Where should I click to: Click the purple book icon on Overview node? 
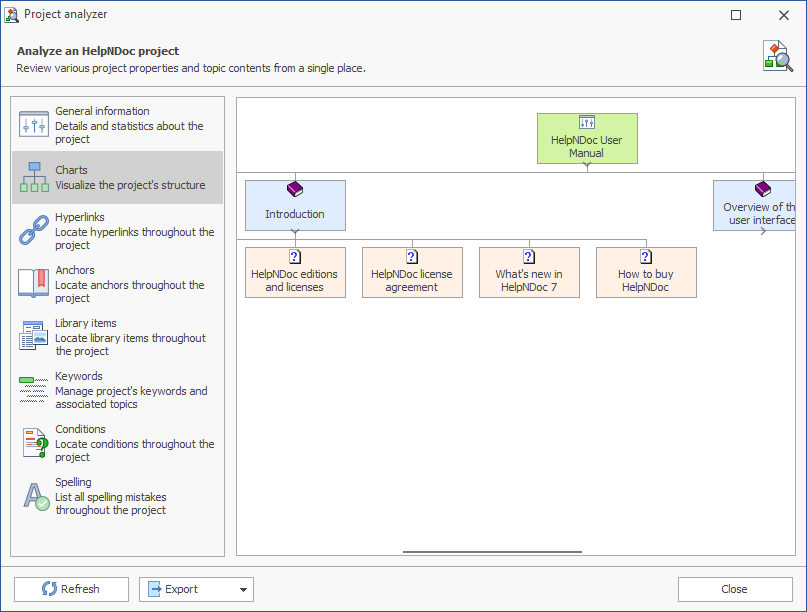pyautogui.click(x=763, y=189)
